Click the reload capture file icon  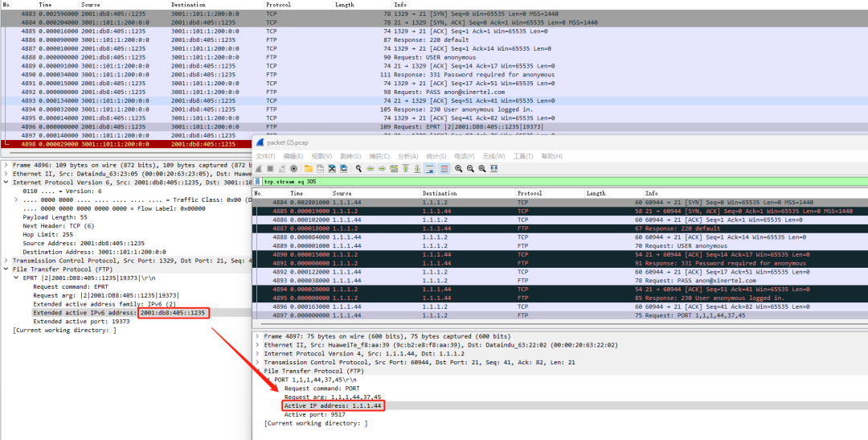pyautogui.click(x=343, y=169)
